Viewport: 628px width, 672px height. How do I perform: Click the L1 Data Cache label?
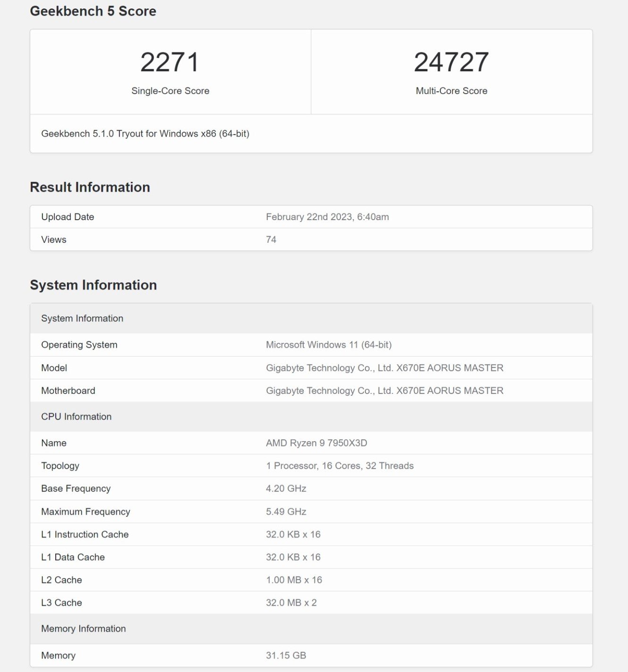click(73, 557)
